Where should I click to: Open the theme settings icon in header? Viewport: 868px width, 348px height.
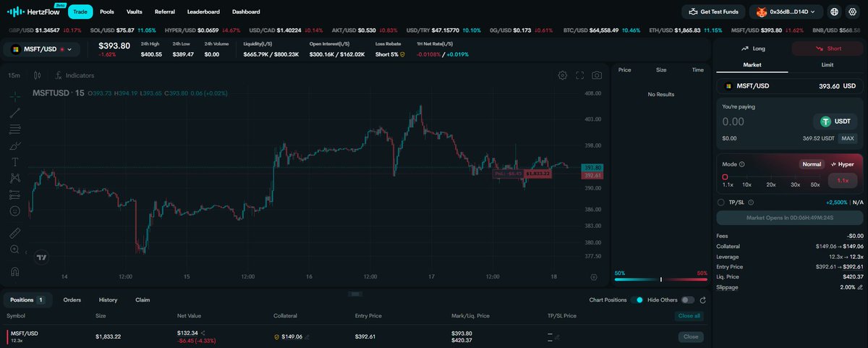click(x=854, y=12)
